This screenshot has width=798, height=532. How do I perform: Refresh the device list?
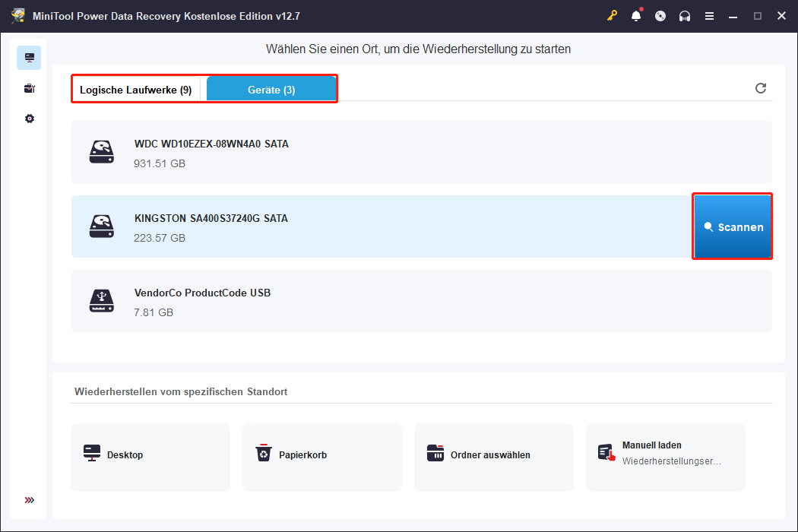[761, 88]
